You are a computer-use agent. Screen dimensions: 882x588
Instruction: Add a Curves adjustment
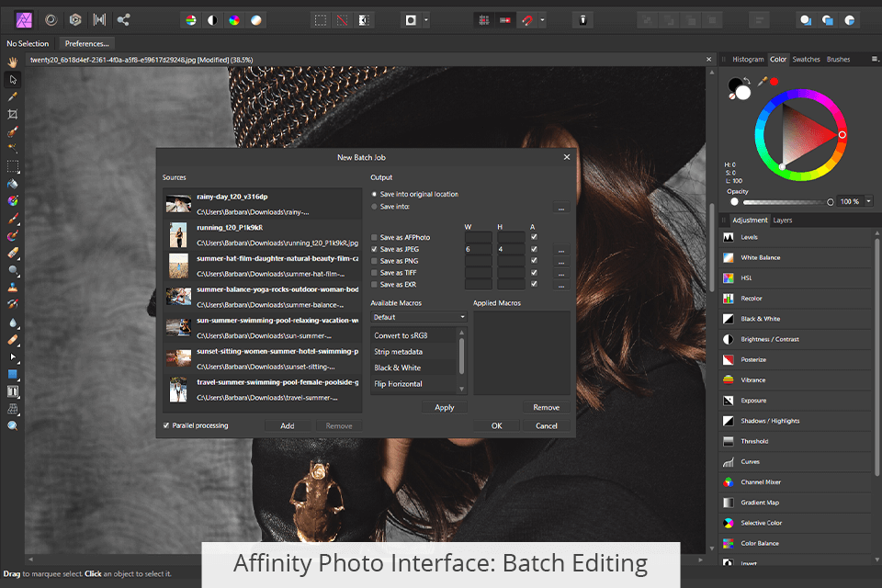coord(797,462)
